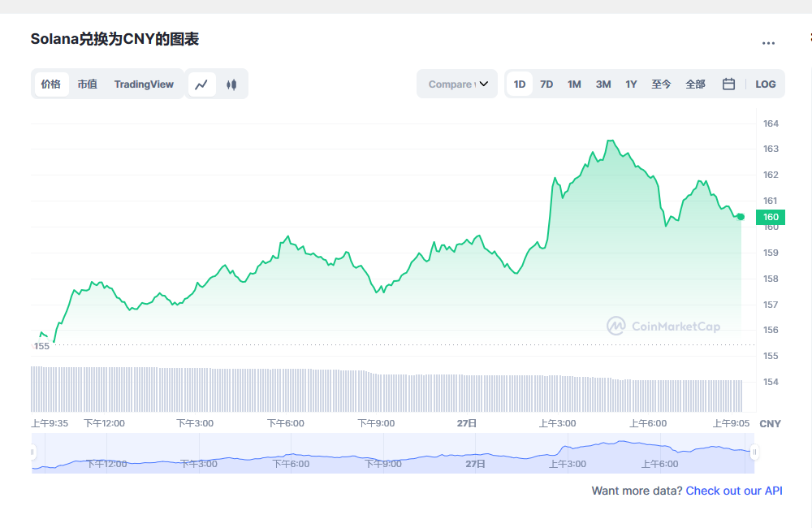Open the calendar date range picker
The image size is (812, 528).
point(728,84)
